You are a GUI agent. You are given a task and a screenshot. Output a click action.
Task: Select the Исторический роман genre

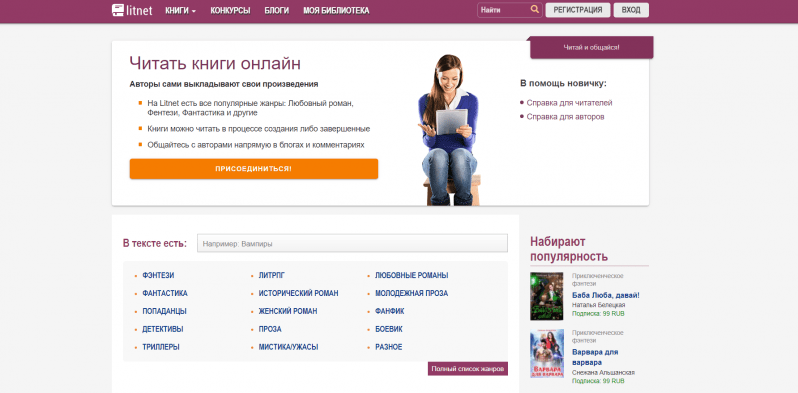298,293
